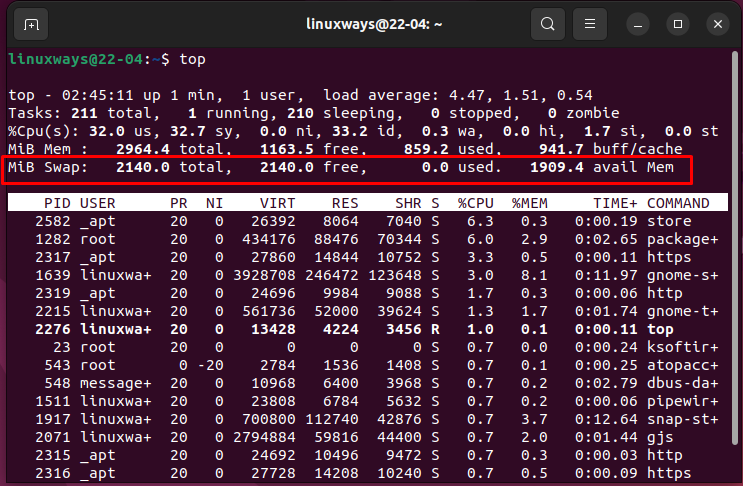This screenshot has height=486, width=743.
Task: Open a new terminal tab
Action: tap(31, 24)
